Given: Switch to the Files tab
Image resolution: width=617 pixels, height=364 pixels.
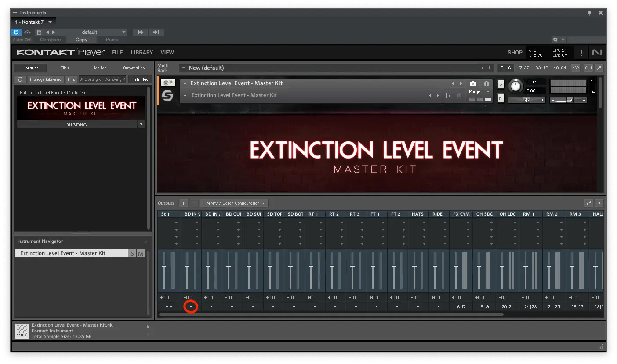Looking at the screenshot, I should tap(65, 68).
